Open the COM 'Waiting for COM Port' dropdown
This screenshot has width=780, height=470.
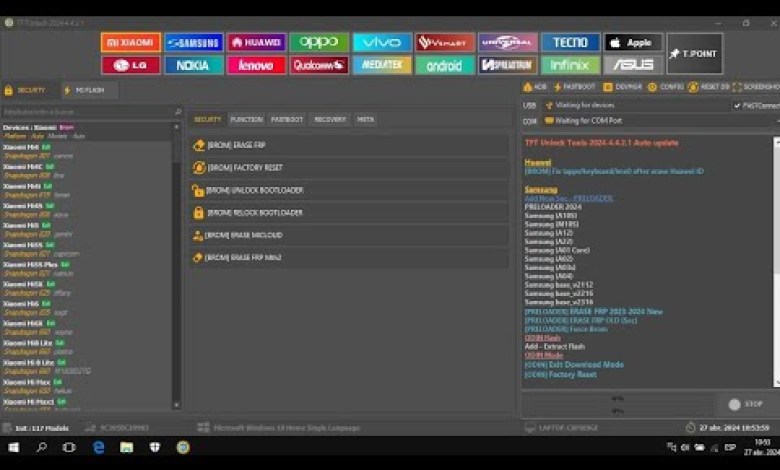(x=661, y=121)
